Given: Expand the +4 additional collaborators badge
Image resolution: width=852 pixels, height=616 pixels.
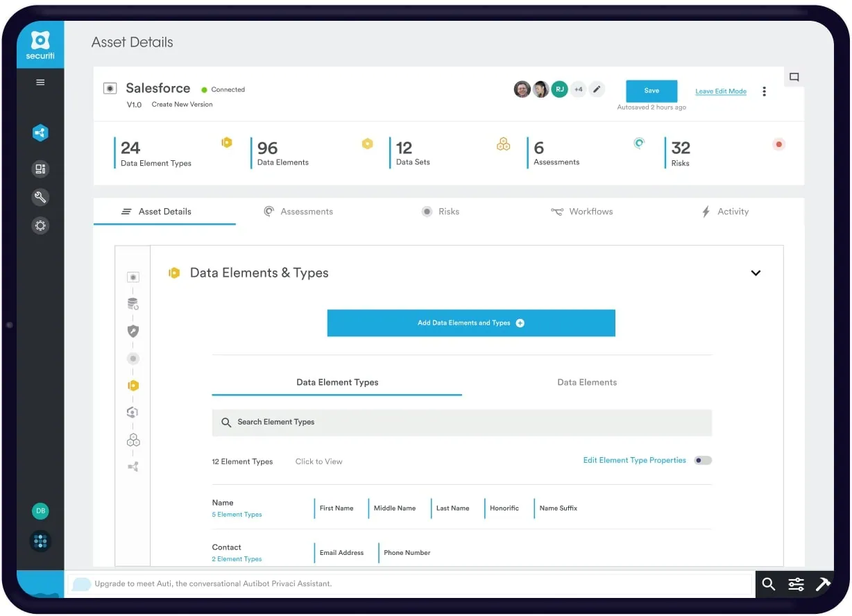Looking at the screenshot, I should pos(578,89).
